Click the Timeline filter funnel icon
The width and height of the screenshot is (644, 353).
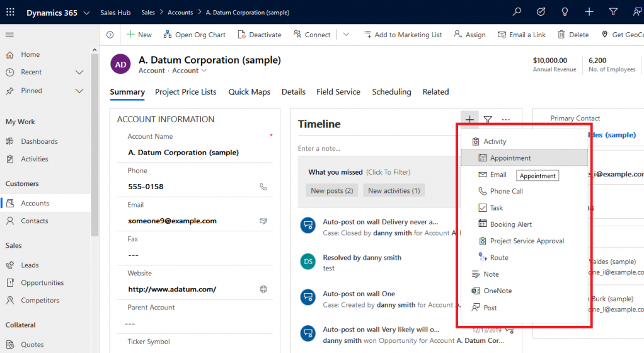488,120
